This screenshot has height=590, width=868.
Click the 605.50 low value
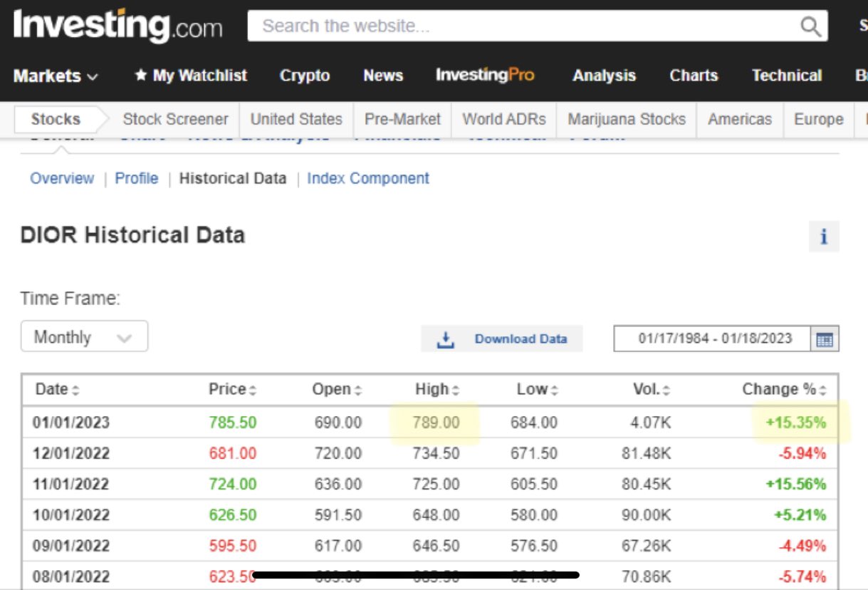(x=534, y=485)
